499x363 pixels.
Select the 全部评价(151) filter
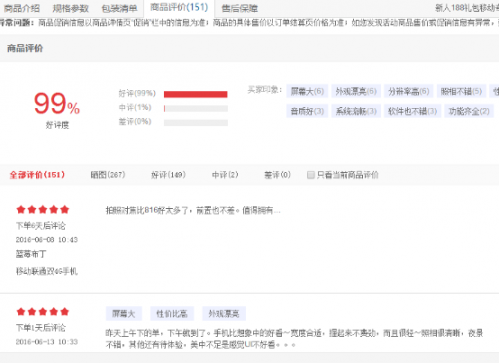coord(37,175)
